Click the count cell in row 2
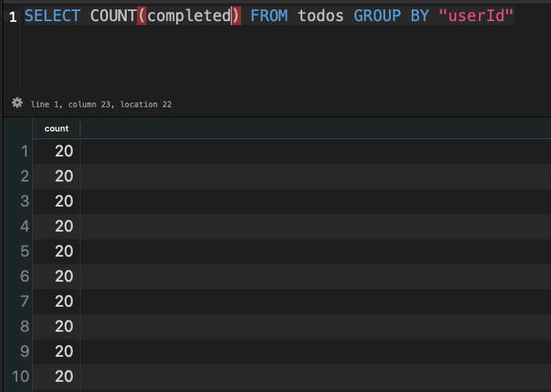551x392 pixels. tap(63, 176)
